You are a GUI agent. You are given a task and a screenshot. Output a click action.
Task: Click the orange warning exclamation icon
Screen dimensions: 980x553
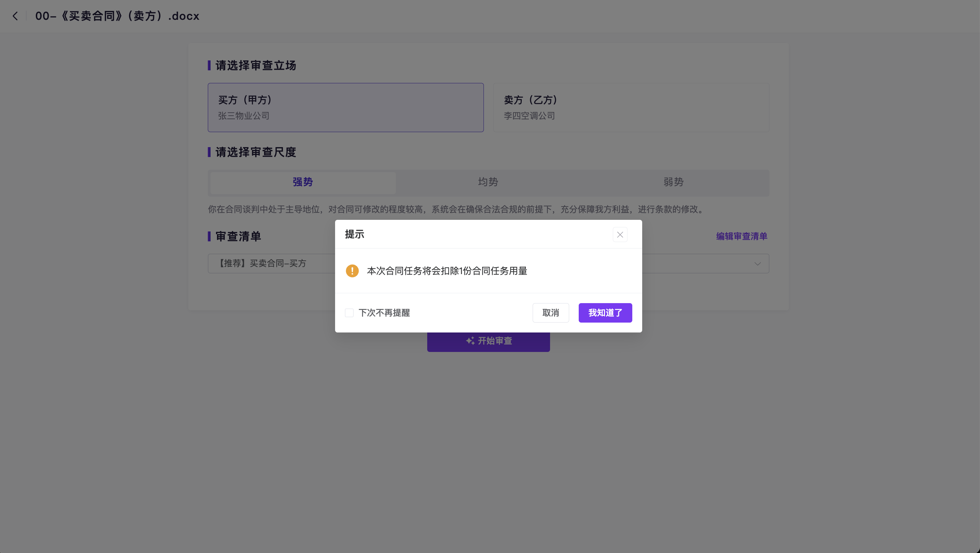point(352,271)
